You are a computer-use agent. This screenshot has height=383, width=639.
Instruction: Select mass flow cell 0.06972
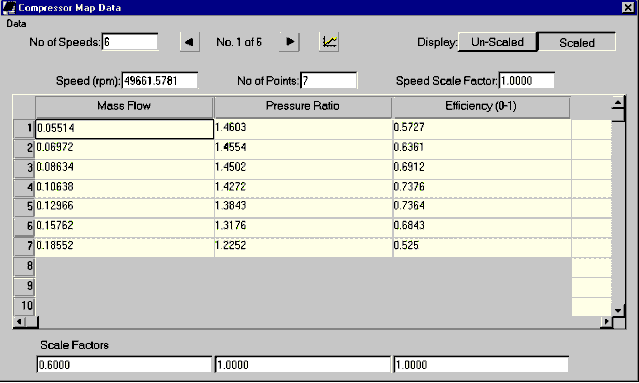click(124, 148)
